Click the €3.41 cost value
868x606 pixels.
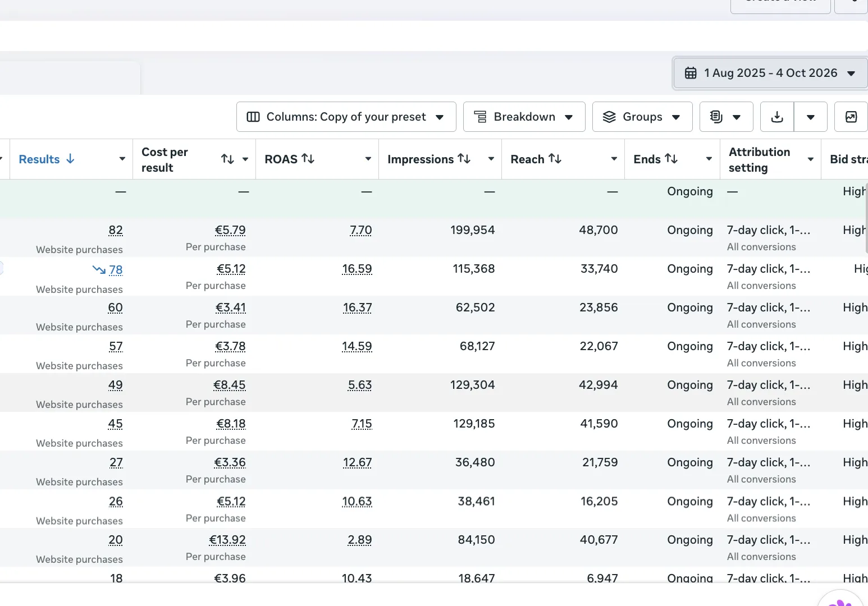(231, 307)
